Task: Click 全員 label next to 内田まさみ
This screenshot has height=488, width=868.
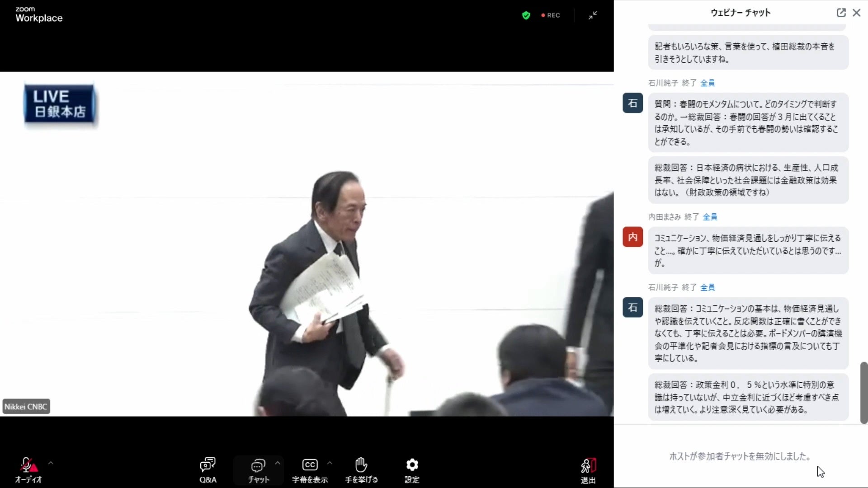Action: coord(710,217)
